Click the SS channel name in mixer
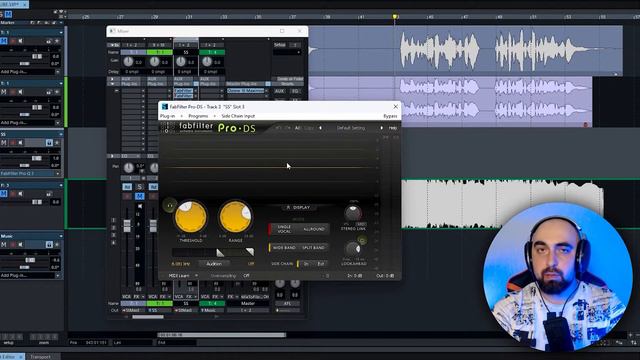Image resolution: width=640 pixels, height=360 pixels. (186, 52)
